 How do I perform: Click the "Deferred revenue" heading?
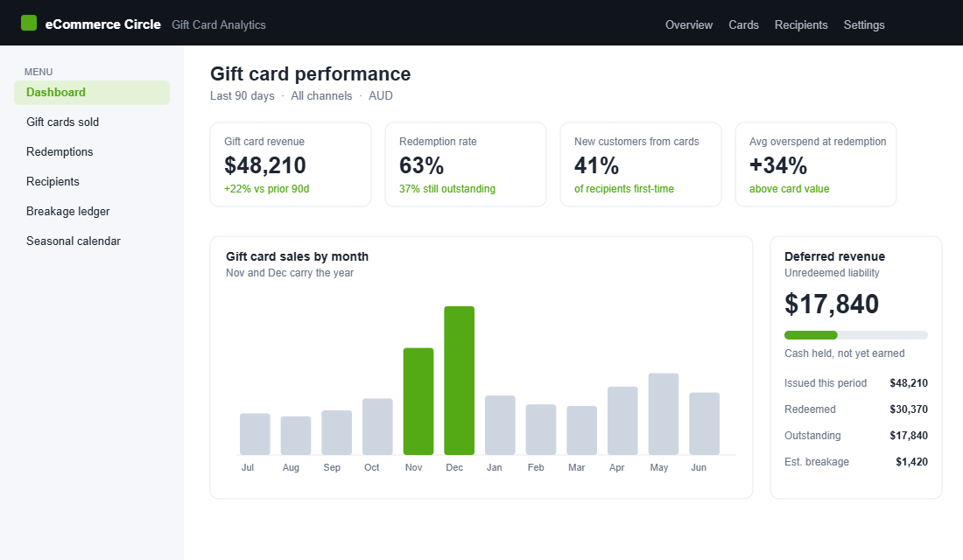point(834,256)
